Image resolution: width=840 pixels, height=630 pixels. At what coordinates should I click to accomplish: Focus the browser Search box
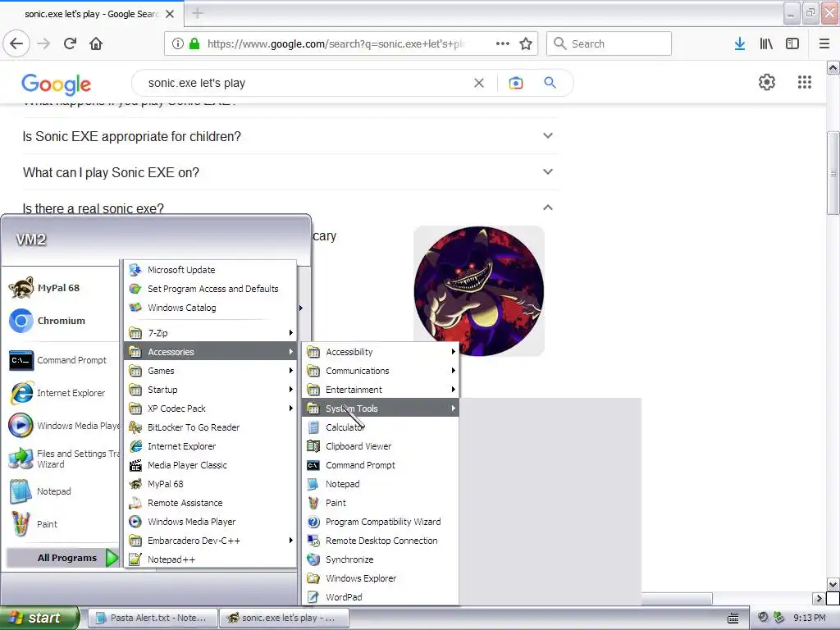[609, 44]
